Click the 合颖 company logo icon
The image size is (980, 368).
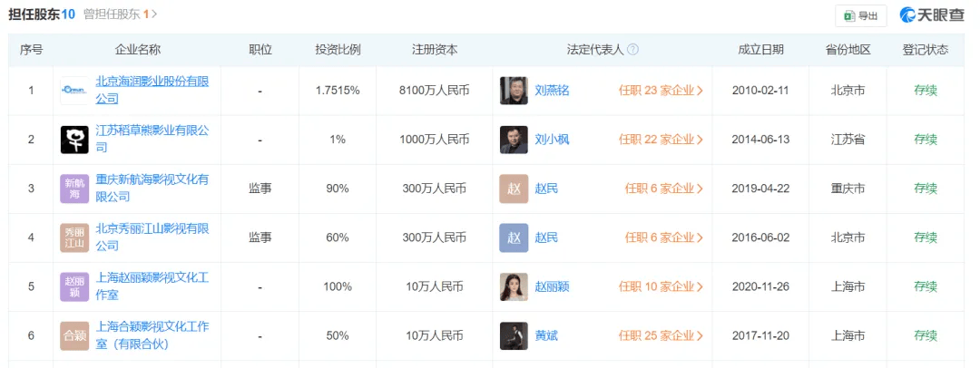[x=74, y=335]
